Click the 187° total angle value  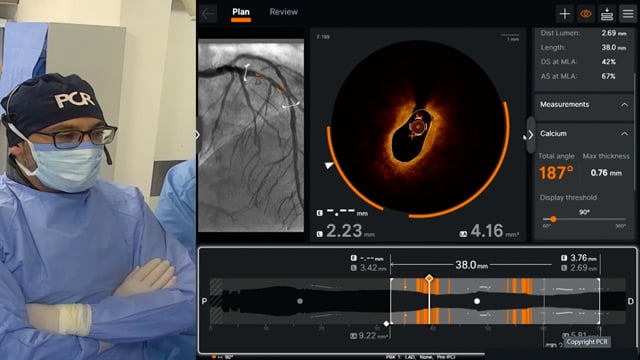coord(556,173)
